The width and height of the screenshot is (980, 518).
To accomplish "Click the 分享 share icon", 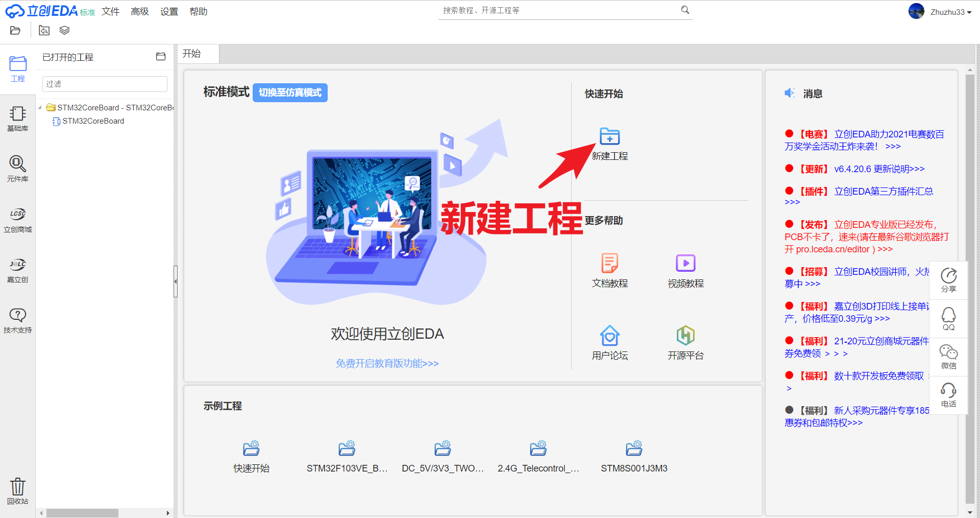I will (948, 280).
